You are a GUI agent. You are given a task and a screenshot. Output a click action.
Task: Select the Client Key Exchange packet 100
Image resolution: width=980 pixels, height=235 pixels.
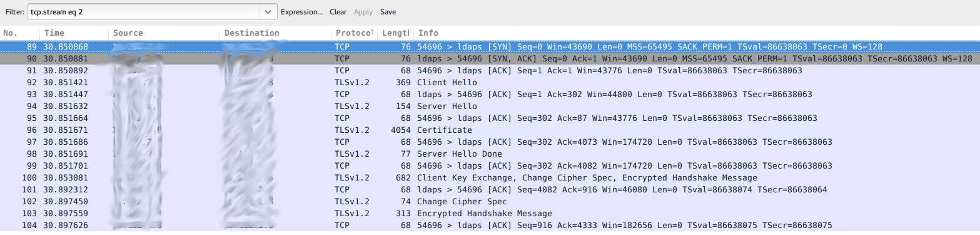coord(490,177)
